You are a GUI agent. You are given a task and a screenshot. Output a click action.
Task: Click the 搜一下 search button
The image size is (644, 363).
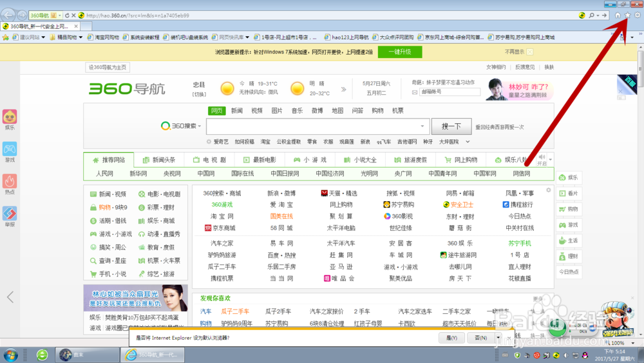[x=451, y=126]
